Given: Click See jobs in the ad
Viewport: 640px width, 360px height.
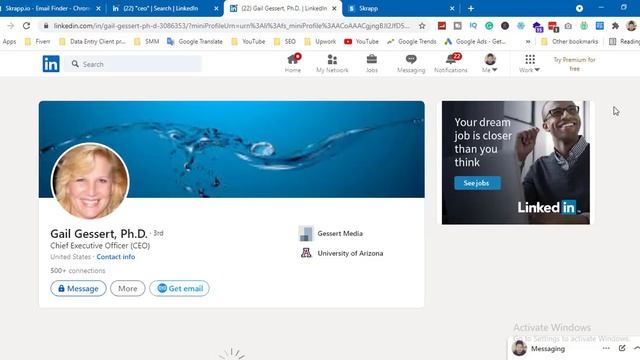Looking at the screenshot, I should coord(477,183).
